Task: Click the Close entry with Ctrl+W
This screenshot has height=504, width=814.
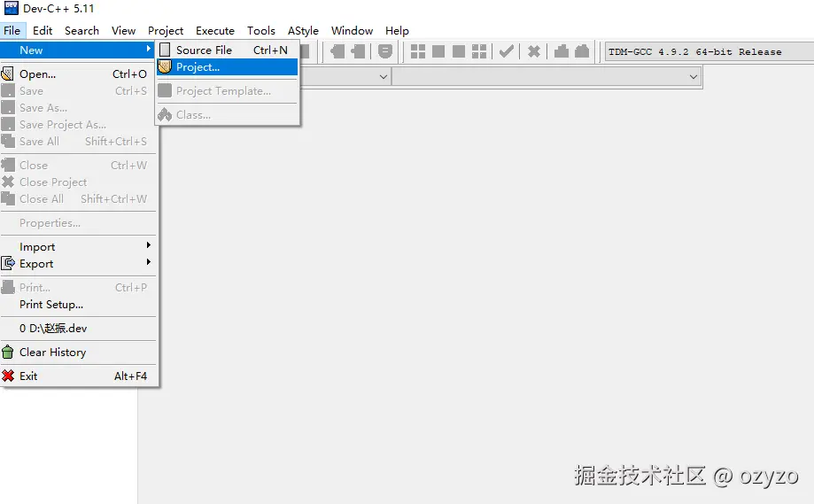Action: 78,165
